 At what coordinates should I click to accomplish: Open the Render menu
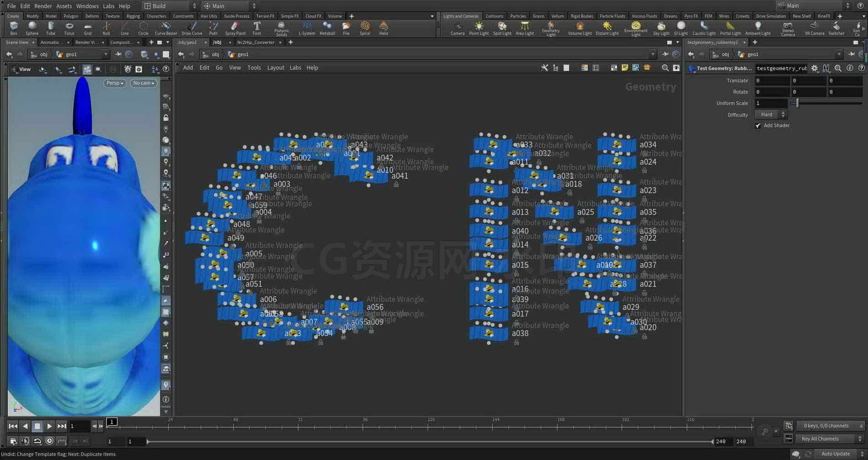[x=43, y=6]
